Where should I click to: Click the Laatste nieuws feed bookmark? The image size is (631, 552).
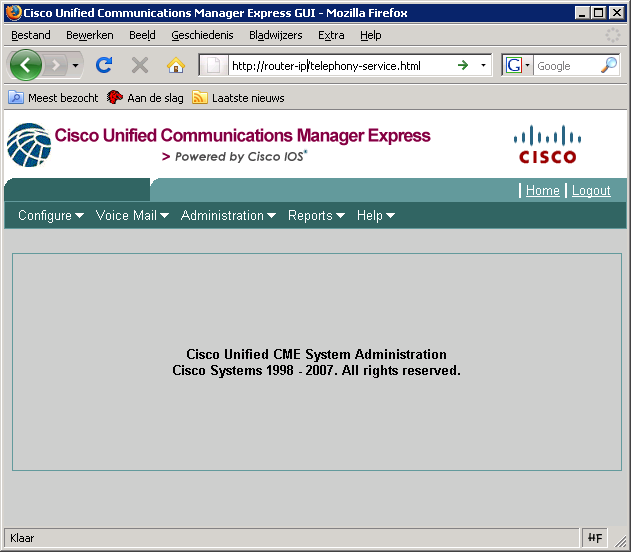(238, 98)
